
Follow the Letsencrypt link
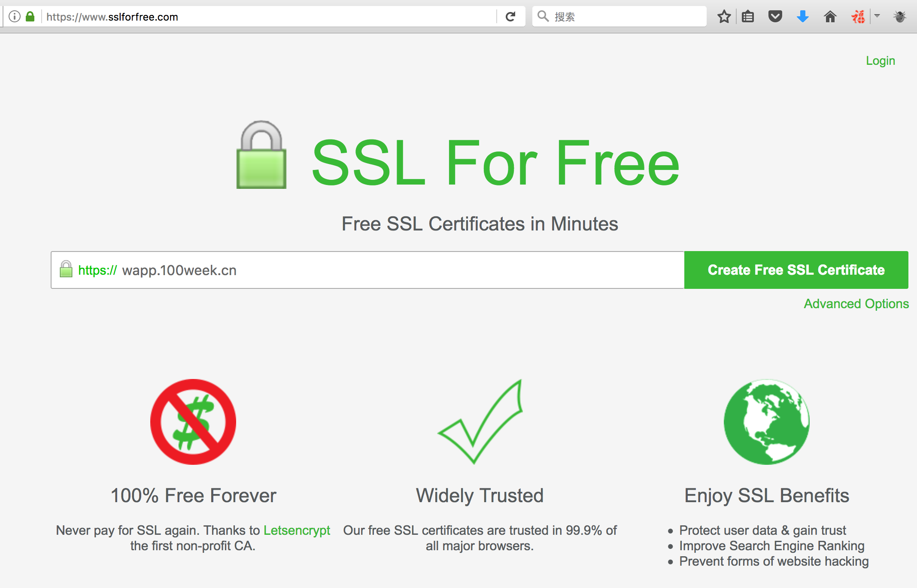[x=297, y=530]
